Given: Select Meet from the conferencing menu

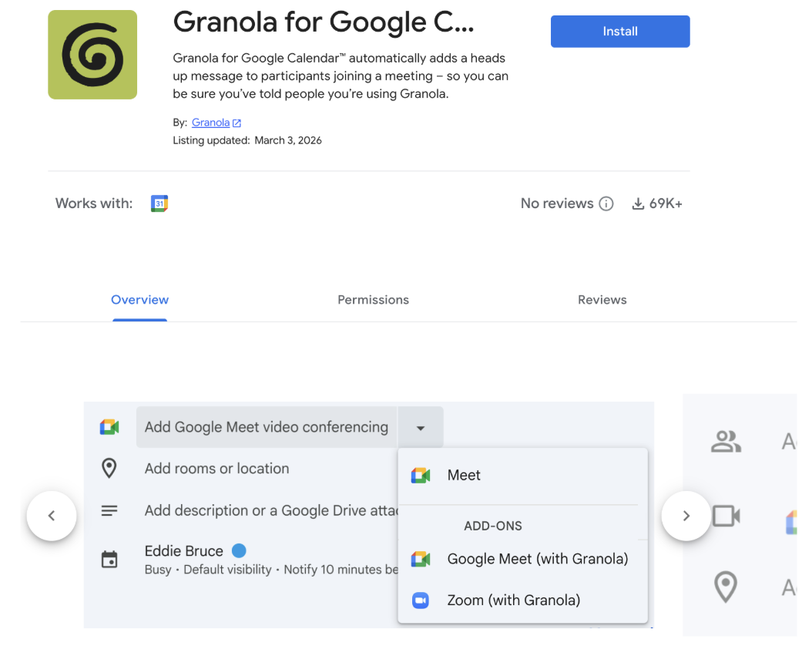Looking at the screenshot, I should coord(523,475).
